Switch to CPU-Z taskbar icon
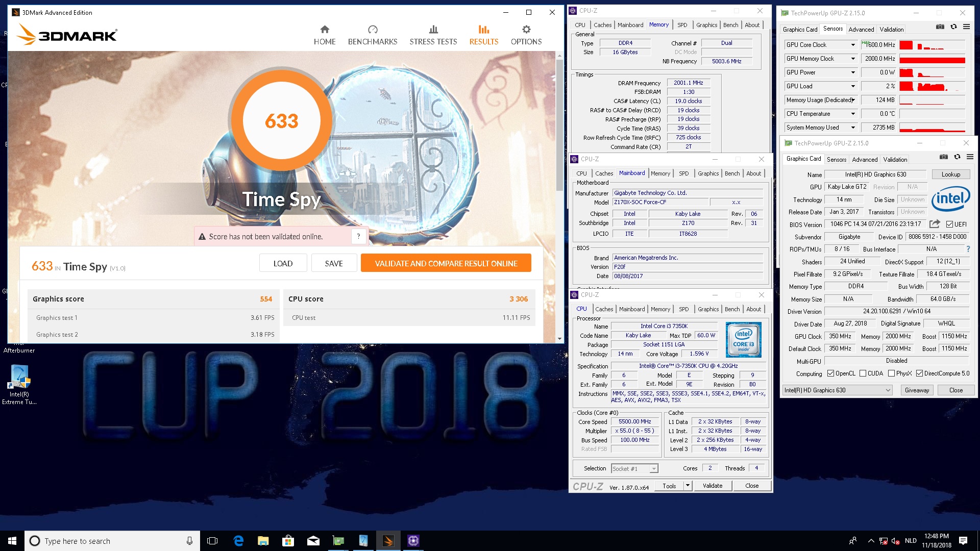 [413, 541]
